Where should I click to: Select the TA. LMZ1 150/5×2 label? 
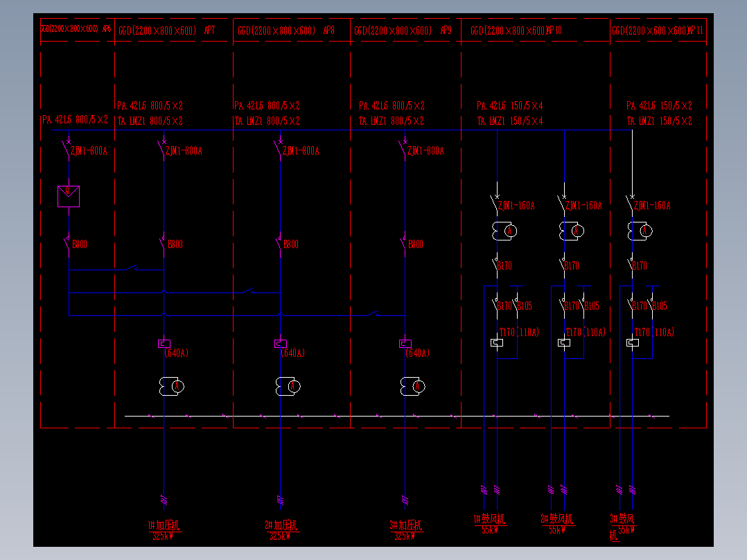[x=660, y=121]
